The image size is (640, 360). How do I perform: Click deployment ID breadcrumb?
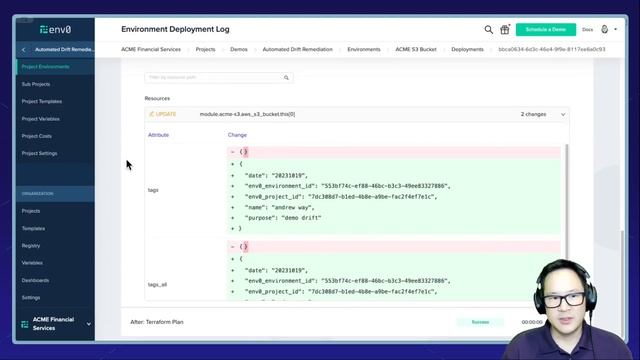click(552, 49)
